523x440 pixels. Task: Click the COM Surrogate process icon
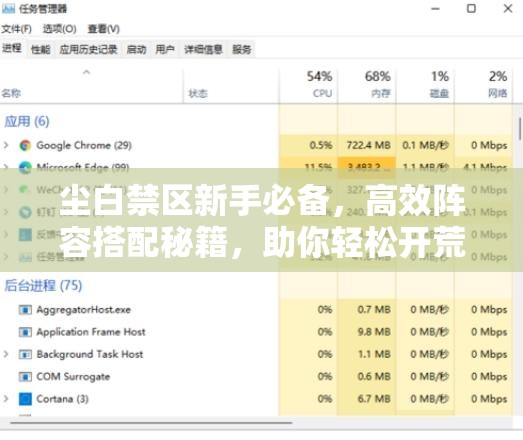pos(25,377)
